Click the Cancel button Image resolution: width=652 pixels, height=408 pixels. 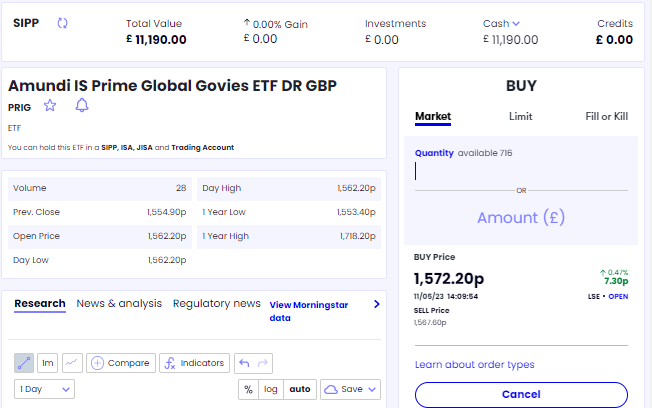pyautogui.click(x=521, y=394)
